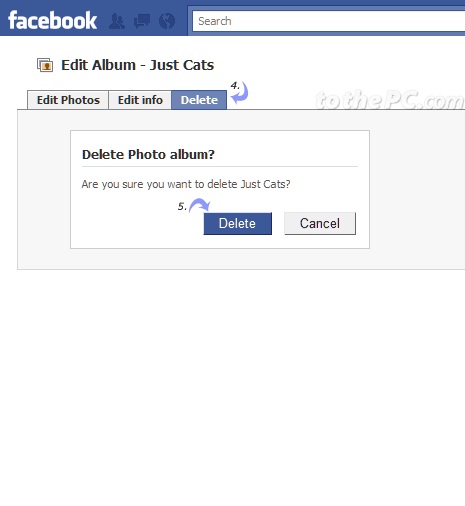The height and width of the screenshot is (506, 465).
Task: Open the Notifications globe icon
Action: (x=167, y=21)
